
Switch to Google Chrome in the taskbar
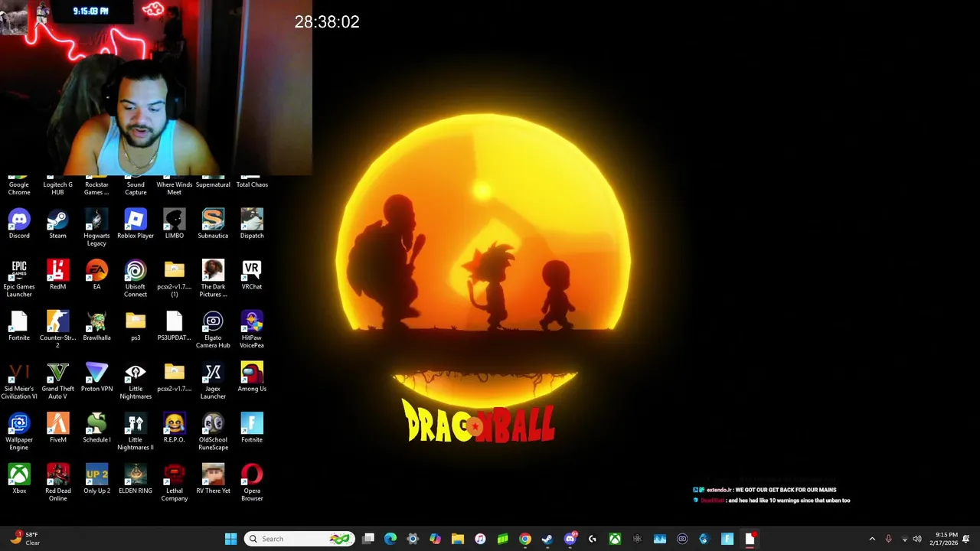524,539
